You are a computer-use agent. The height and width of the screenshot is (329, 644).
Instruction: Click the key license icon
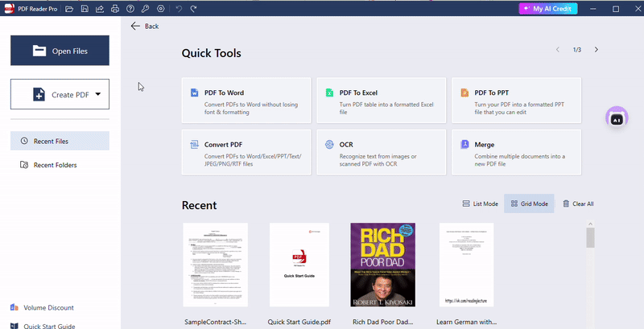coord(146,9)
